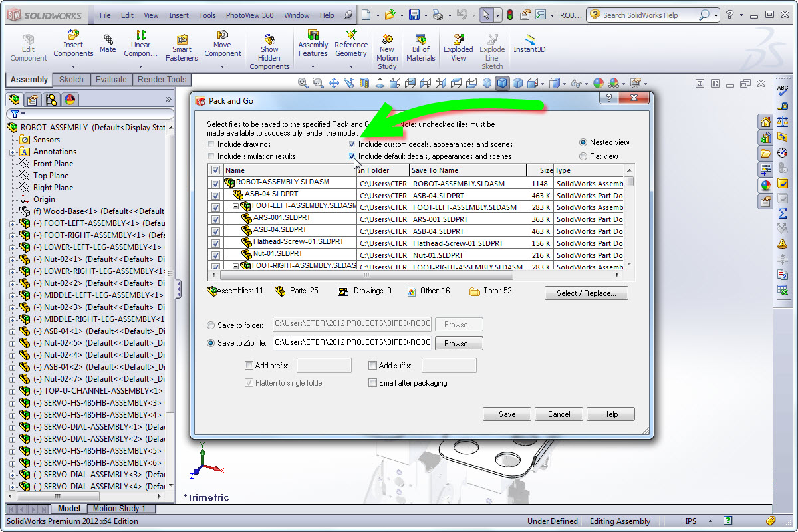Open Assembly Features tool
798x532 pixels.
point(313,43)
